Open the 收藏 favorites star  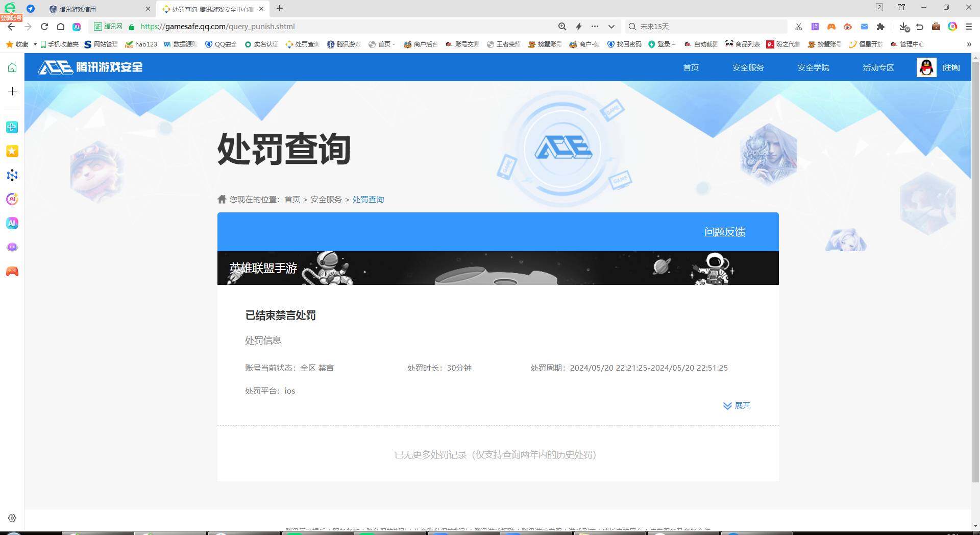tap(17, 44)
